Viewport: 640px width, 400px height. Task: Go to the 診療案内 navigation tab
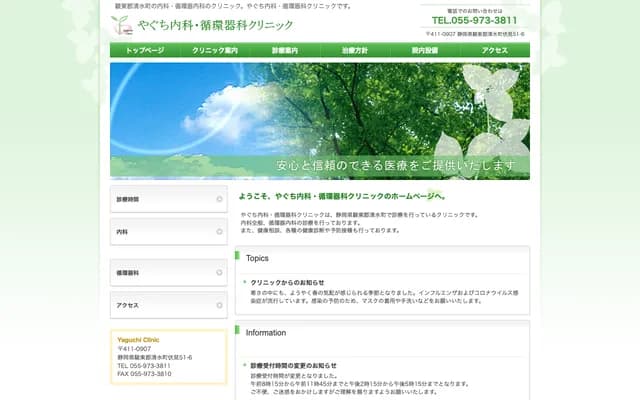[285, 50]
